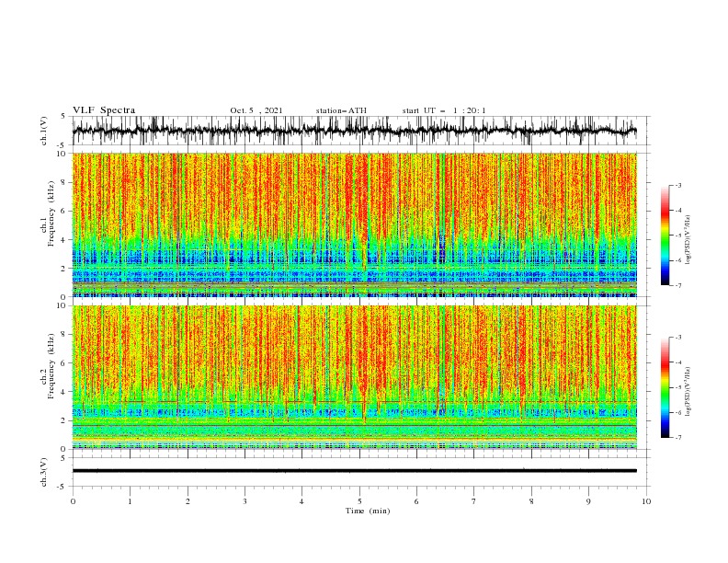
Task: Click the upper color bar of ch.1
Action: 665,235
